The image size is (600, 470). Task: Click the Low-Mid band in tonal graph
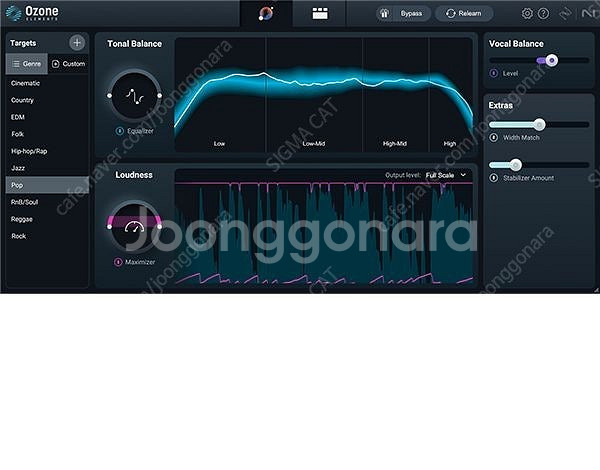314,95
